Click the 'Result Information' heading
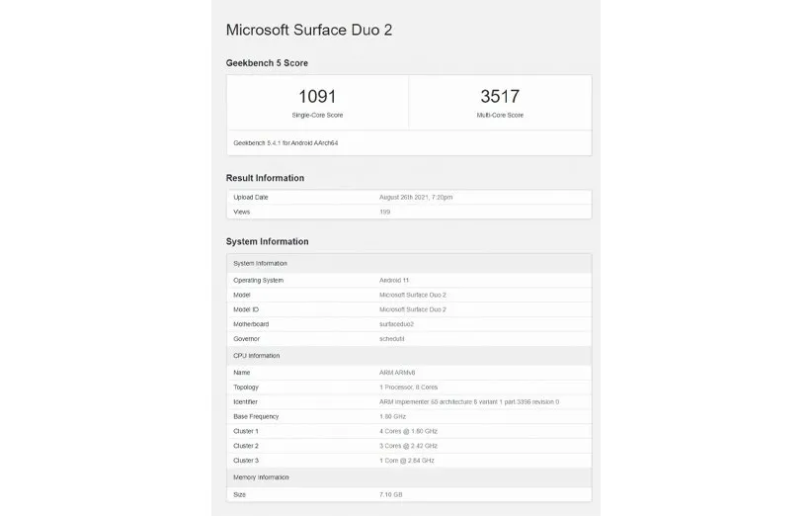The height and width of the screenshot is (516, 812). click(x=265, y=178)
